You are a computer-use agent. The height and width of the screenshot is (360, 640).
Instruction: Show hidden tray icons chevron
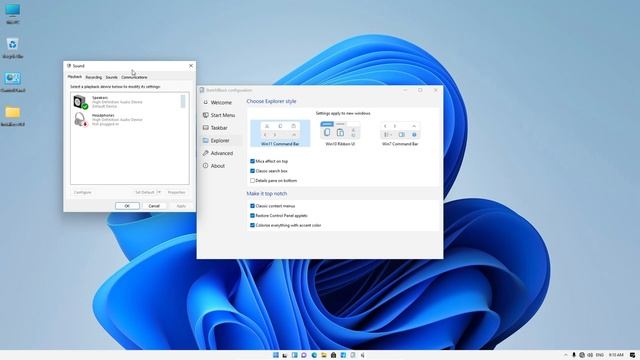click(x=566, y=355)
